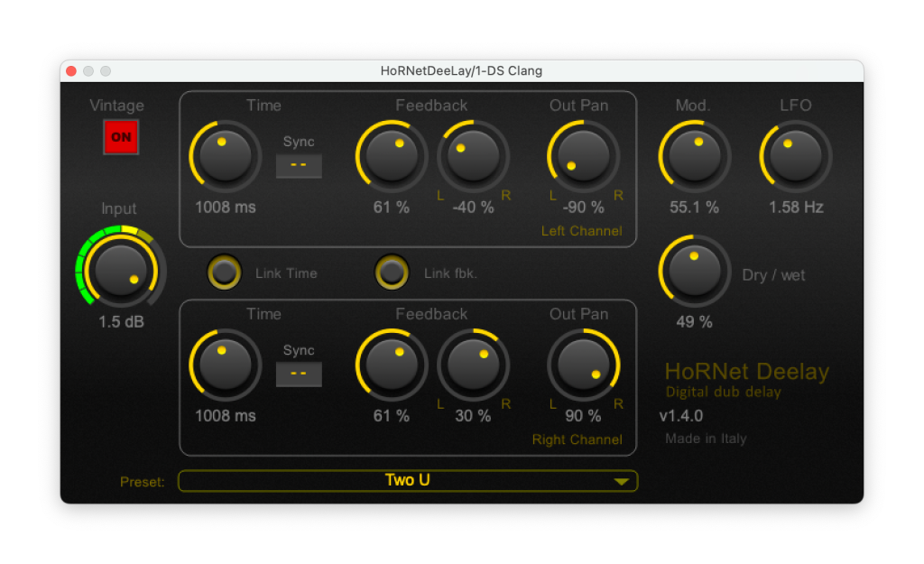924x564 pixels.
Task: Click the Right Channel Out Pan knob
Action: (583, 365)
